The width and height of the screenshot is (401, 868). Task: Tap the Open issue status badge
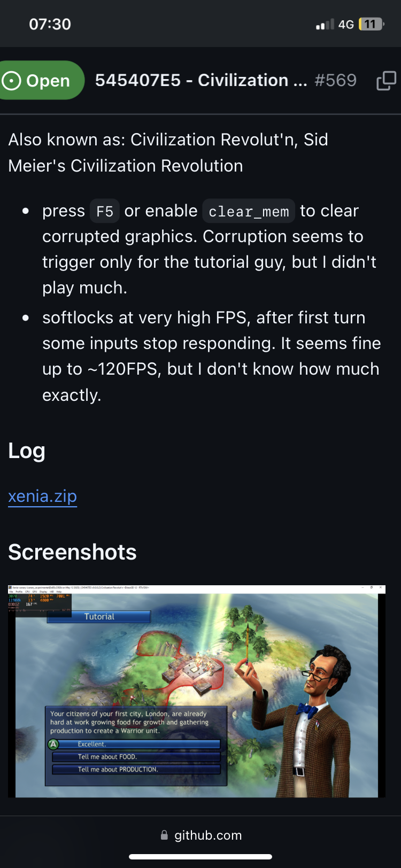click(42, 80)
